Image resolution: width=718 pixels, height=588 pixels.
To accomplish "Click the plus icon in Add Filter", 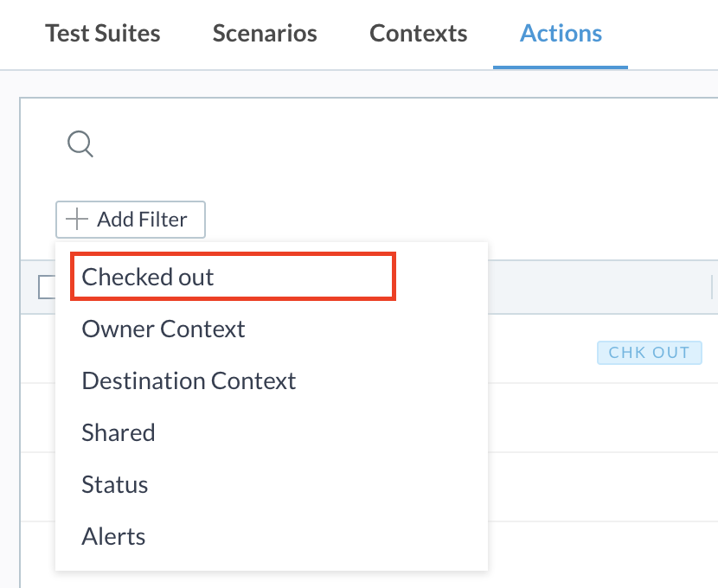I will [76, 219].
